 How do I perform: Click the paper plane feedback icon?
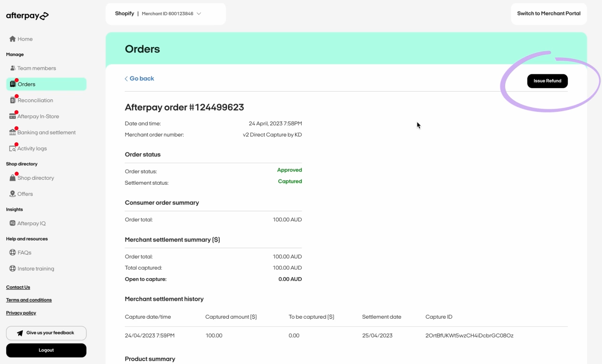tap(20, 333)
